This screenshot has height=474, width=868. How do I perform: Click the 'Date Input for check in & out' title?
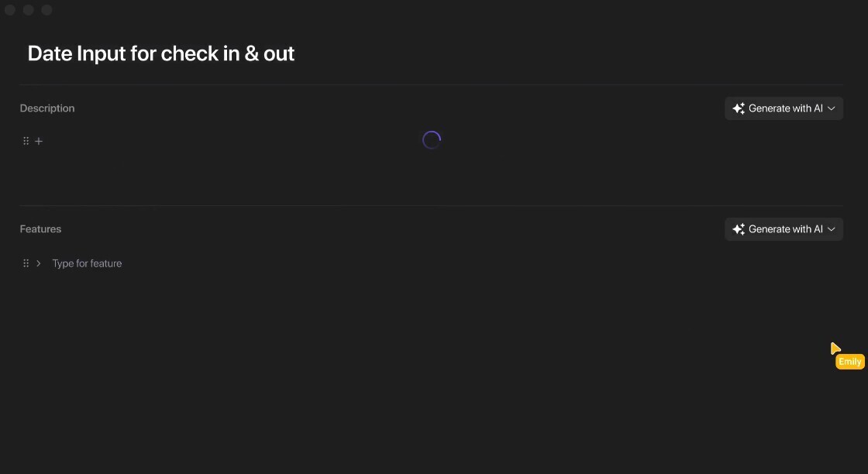click(x=161, y=53)
